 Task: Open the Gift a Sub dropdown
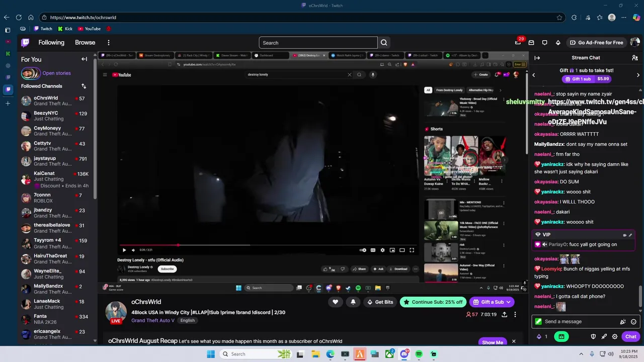point(492,302)
